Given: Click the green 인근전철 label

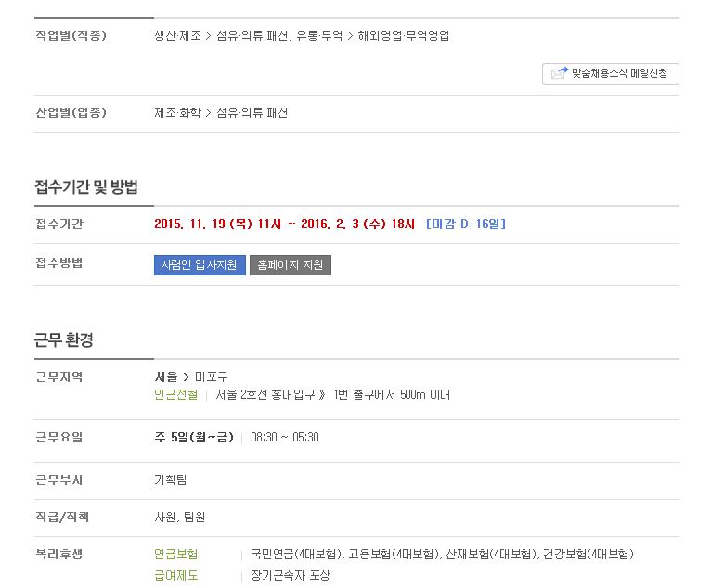Looking at the screenshot, I should coord(176,394).
